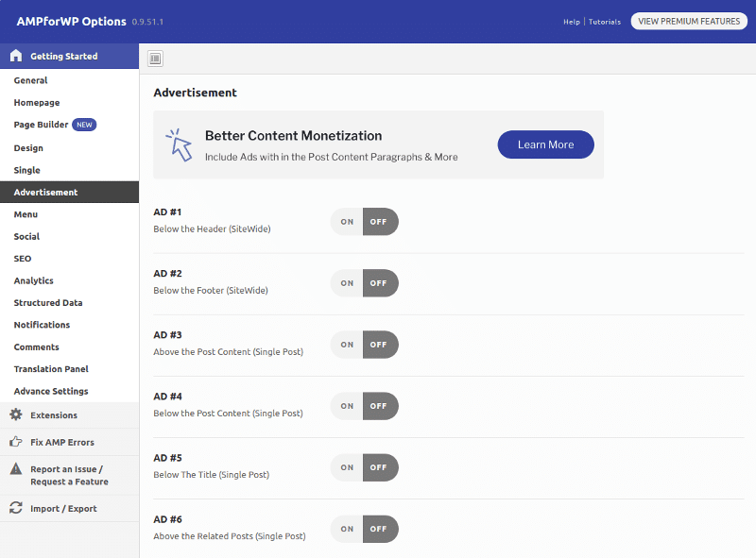The width and height of the screenshot is (756, 558).
Task: Click 'Below the Post Content (Single Post)' text
Action: pos(229,414)
